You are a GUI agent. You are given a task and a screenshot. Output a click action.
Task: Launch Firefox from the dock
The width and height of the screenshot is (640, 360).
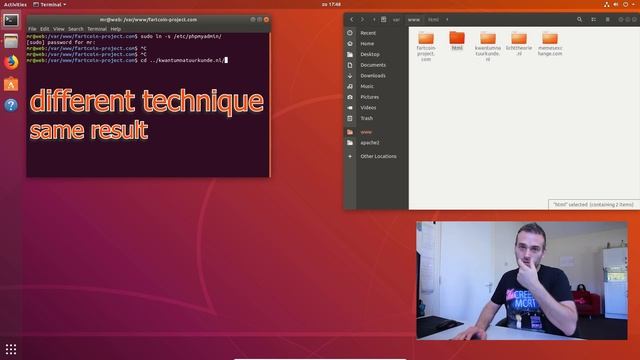(x=11, y=62)
